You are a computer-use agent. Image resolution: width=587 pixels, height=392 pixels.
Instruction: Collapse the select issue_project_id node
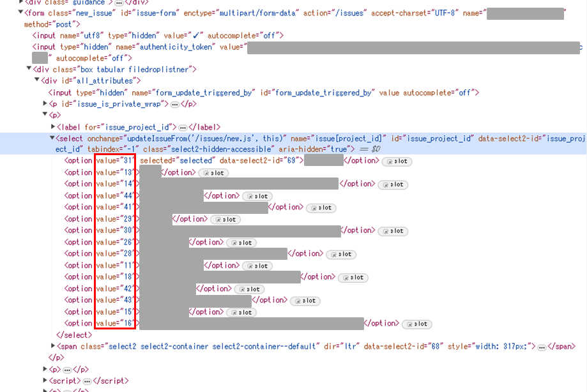[x=52, y=138]
